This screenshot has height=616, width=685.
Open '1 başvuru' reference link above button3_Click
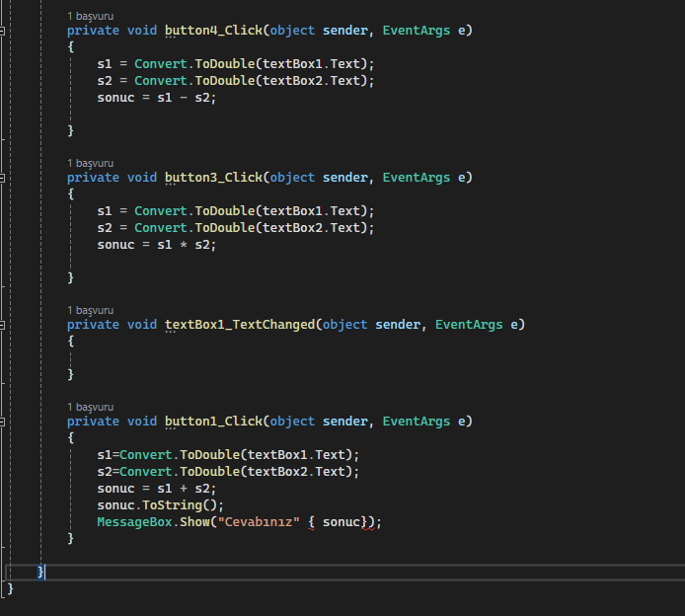[x=91, y=164]
